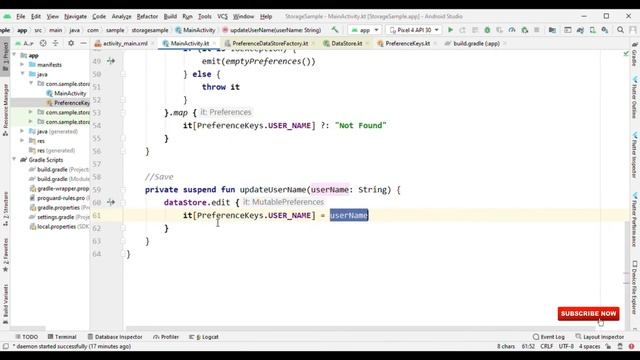The image size is (640, 360).
Task: Collapse the app module tree node
Action: point(15,55)
